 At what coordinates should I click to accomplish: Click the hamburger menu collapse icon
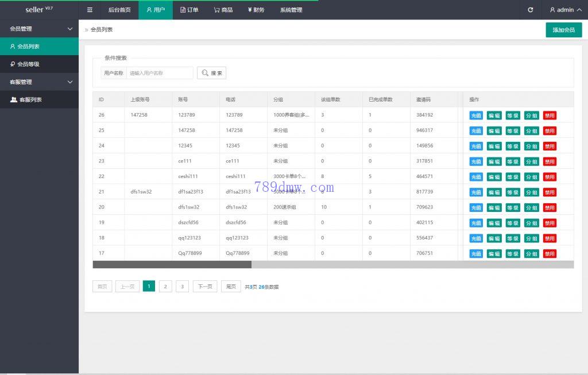(x=90, y=10)
